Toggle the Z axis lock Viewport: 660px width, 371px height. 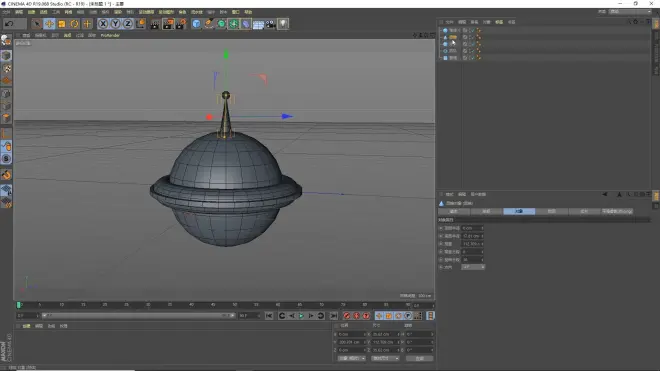128,24
